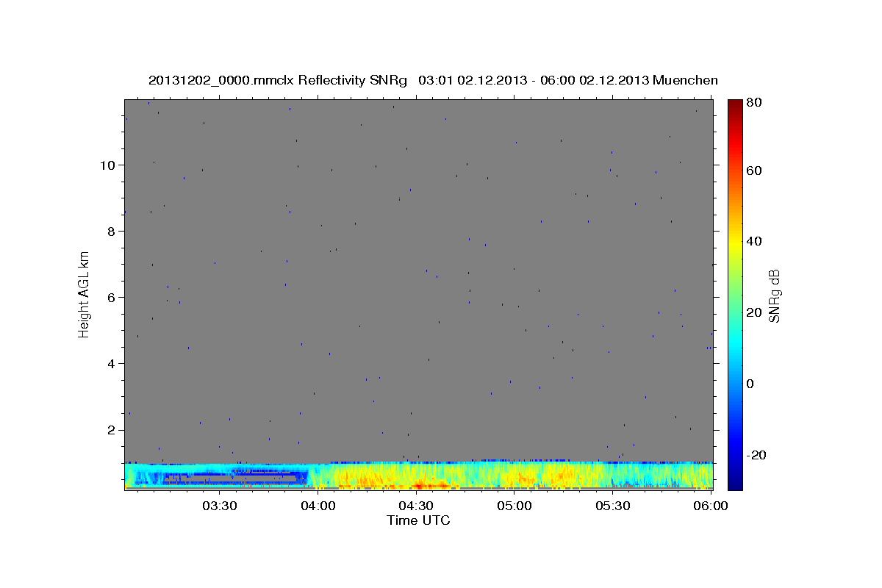Click the 05:00 time tick label

(x=514, y=506)
